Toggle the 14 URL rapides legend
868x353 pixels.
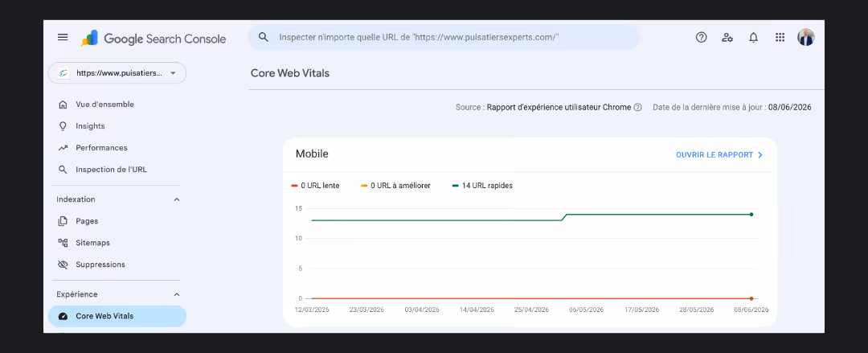click(x=482, y=186)
